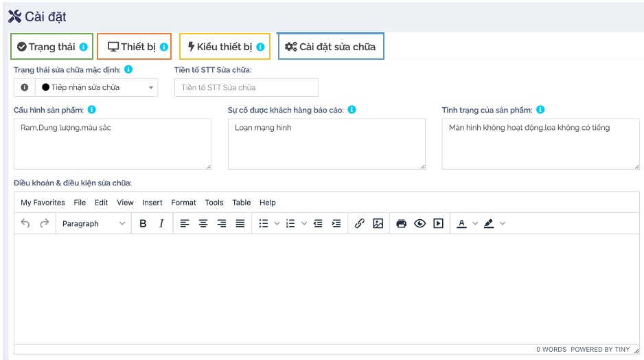Image resolution: width=644 pixels, height=360 pixels.
Task: Expand the bullet list style arrow
Action: tap(277, 223)
